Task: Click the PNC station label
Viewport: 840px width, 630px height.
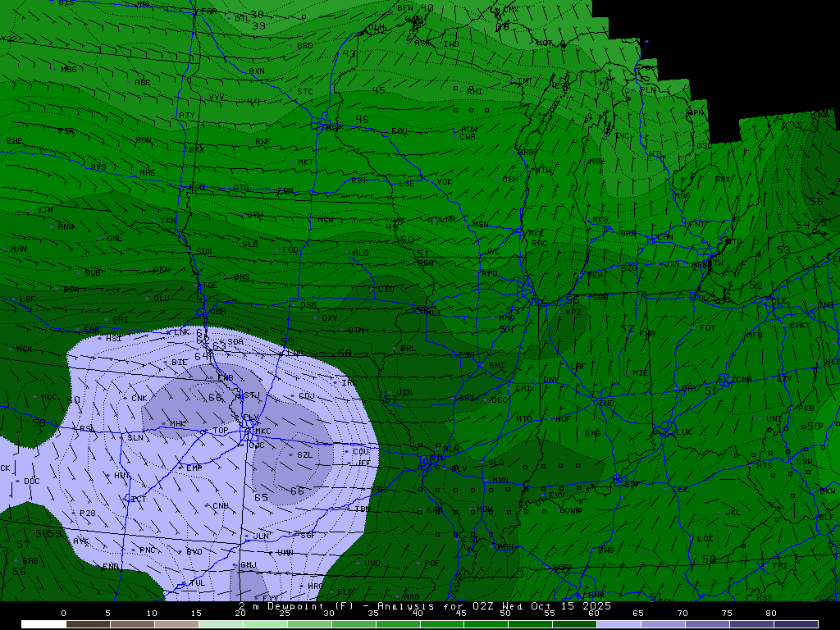Action: point(147,550)
